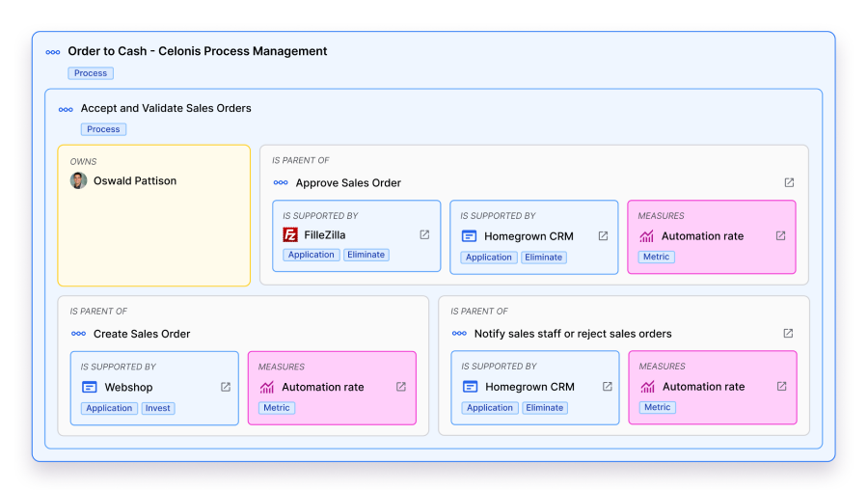Click MEASURES label in Create Sales Order section

[x=282, y=367]
